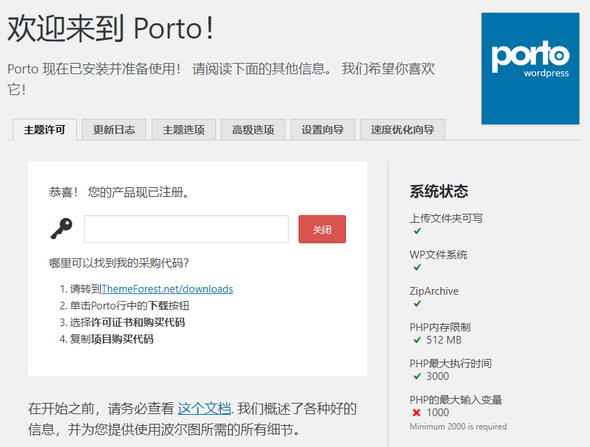Click the PHP最大执行时间 label
Image resolution: width=590 pixels, height=447 pixels.
(x=450, y=363)
